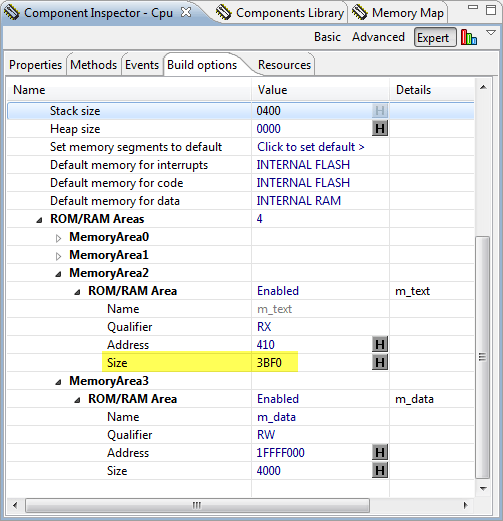The height and width of the screenshot is (521, 503).
Task: Change Default memory for code value
Action: coord(303,183)
